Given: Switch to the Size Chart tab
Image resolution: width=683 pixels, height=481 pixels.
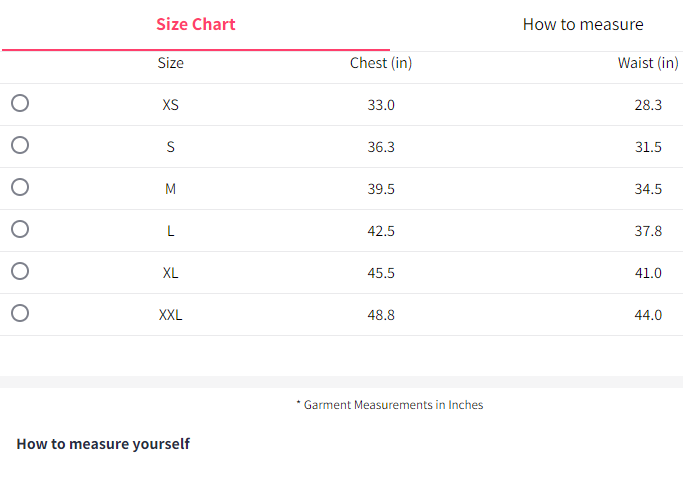Looking at the screenshot, I should coord(196,25).
